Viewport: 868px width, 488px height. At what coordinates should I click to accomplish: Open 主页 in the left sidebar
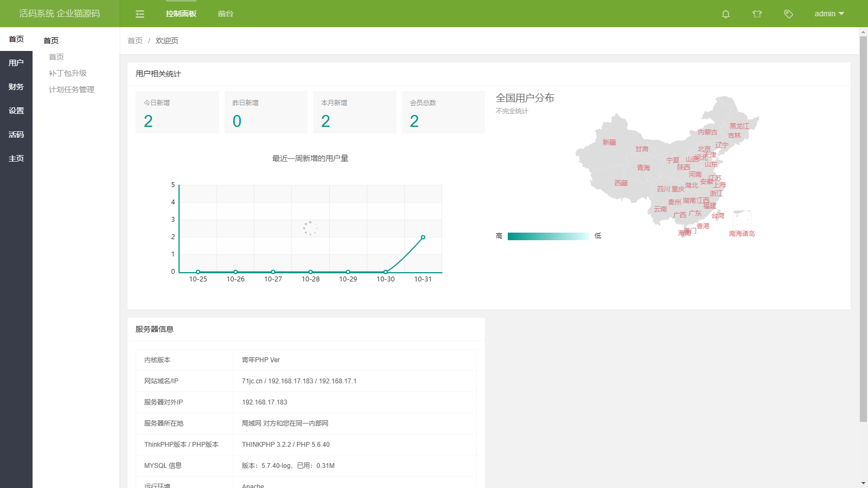tap(16, 158)
